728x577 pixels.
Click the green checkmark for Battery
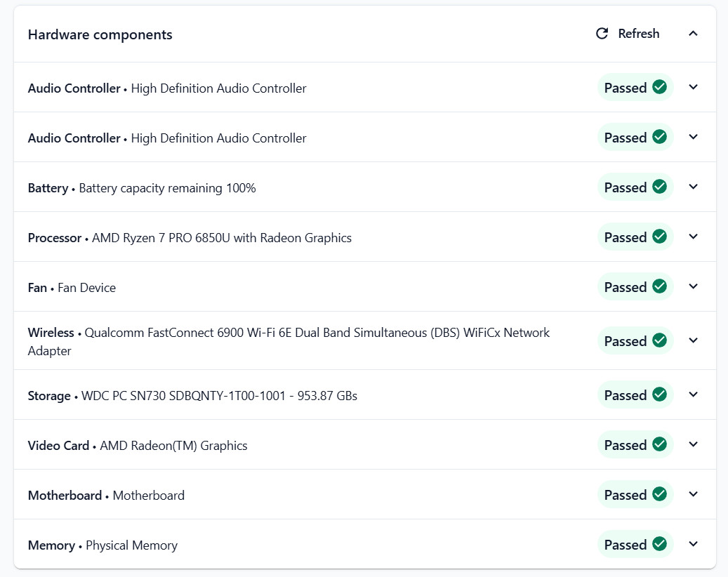point(659,187)
